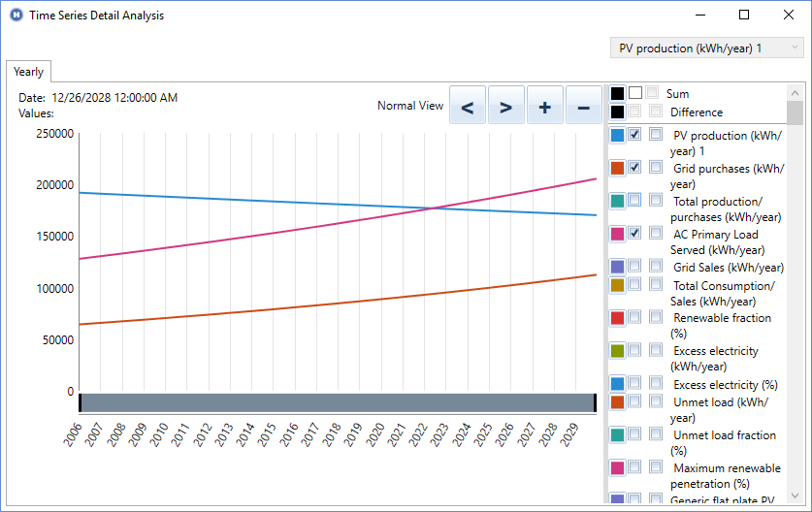Image resolution: width=812 pixels, height=512 pixels.
Task: Check AC Primary Load second-axis checkbox
Action: point(656,233)
